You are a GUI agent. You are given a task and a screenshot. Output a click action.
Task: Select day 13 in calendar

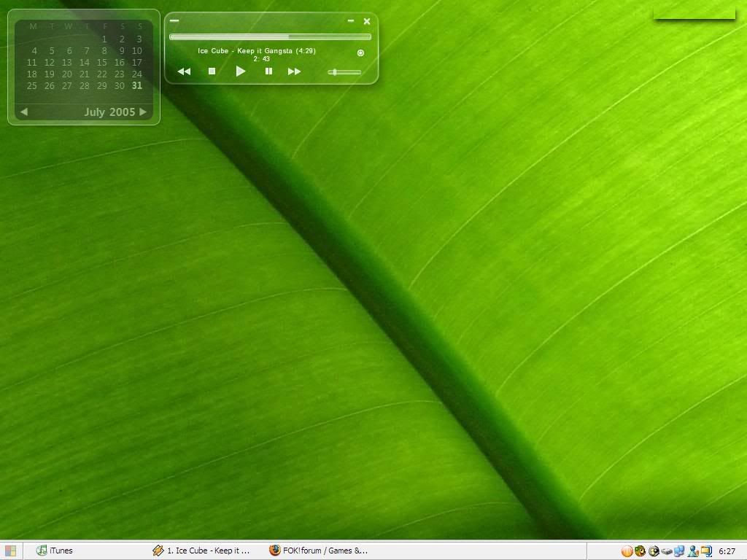coord(66,63)
